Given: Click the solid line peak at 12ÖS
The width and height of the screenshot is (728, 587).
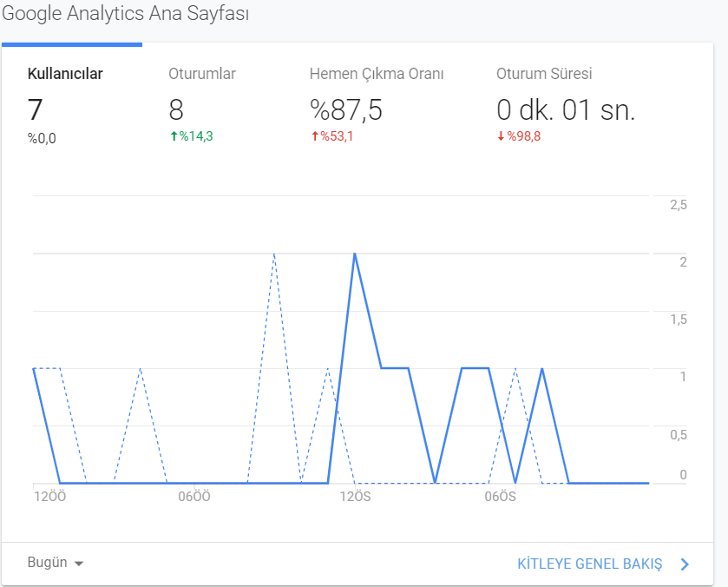Looking at the screenshot, I should click(x=355, y=254).
